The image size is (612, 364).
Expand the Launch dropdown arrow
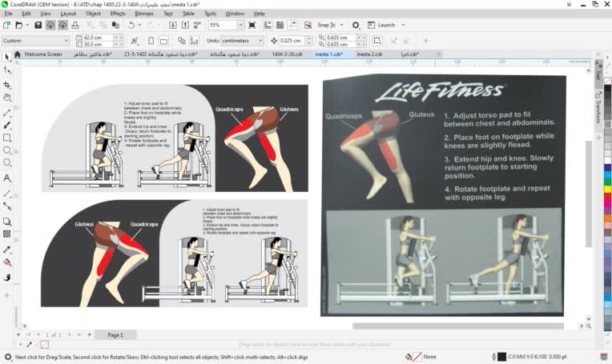[403, 26]
